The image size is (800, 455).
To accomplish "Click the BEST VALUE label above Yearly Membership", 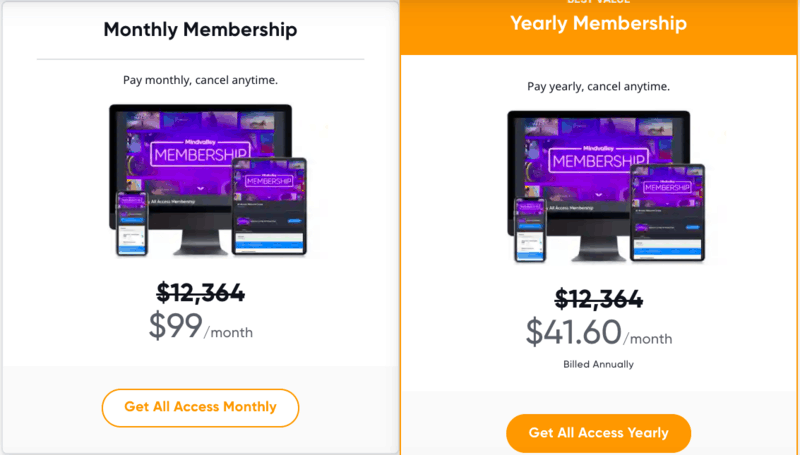I will pyautogui.click(x=598, y=3).
